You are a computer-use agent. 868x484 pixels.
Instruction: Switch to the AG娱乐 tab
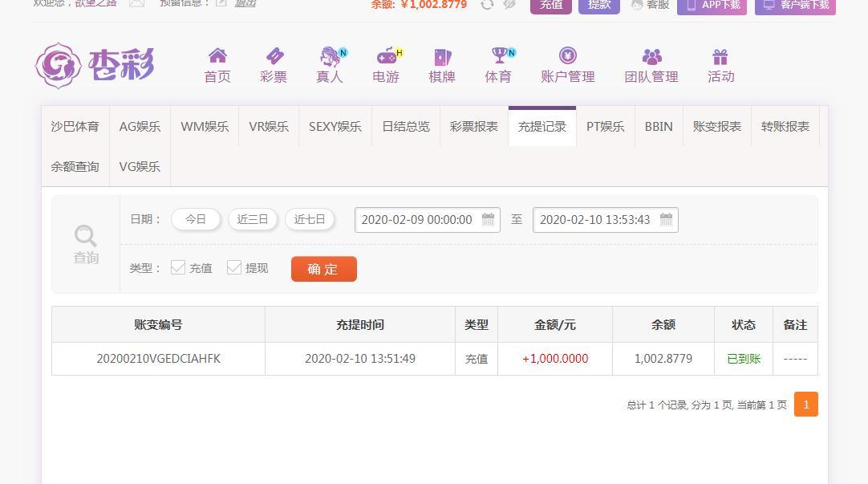tap(140, 126)
